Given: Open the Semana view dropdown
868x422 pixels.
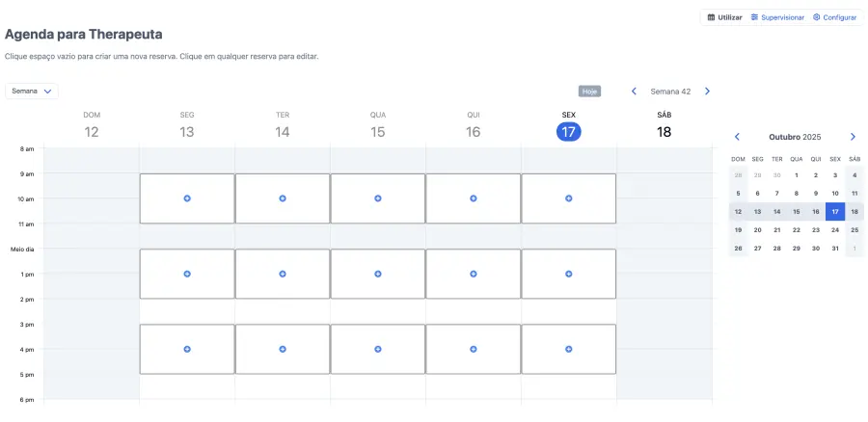Looking at the screenshot, I should pos(32,91).
